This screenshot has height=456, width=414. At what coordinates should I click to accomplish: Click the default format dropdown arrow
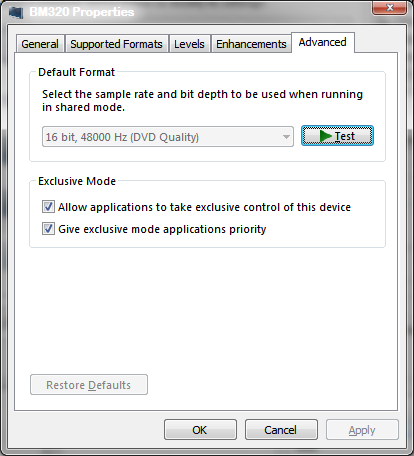pyautogui.click(x=286, y=137)
